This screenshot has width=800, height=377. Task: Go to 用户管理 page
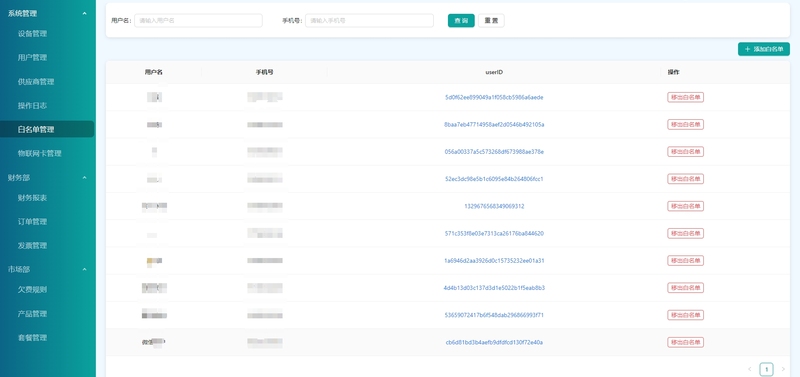click(33, 58)
